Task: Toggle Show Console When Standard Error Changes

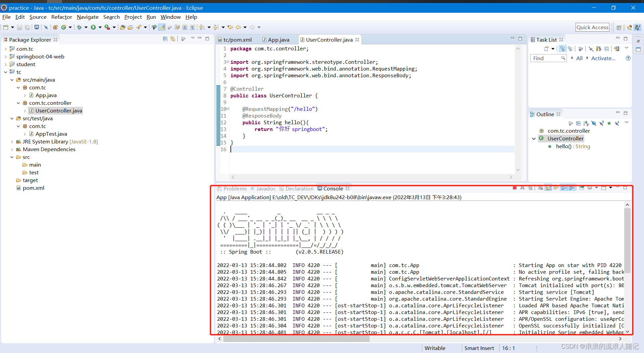Action: (x=572, y=188)
